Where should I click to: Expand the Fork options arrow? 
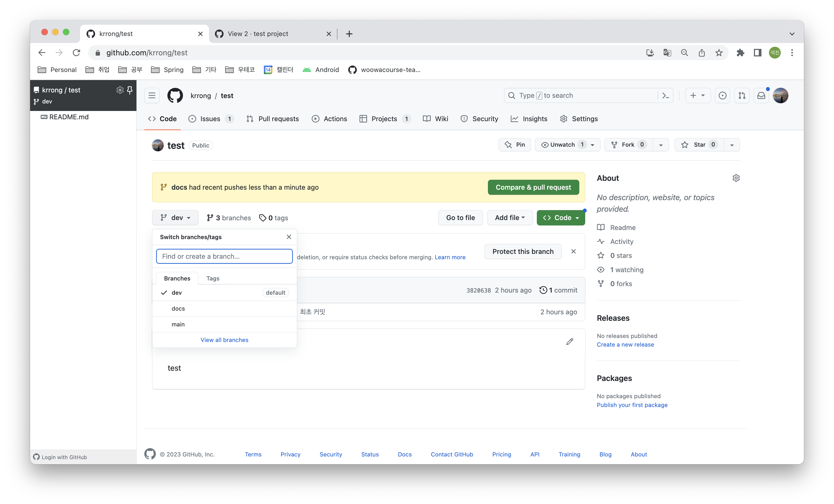coord(661,145)
